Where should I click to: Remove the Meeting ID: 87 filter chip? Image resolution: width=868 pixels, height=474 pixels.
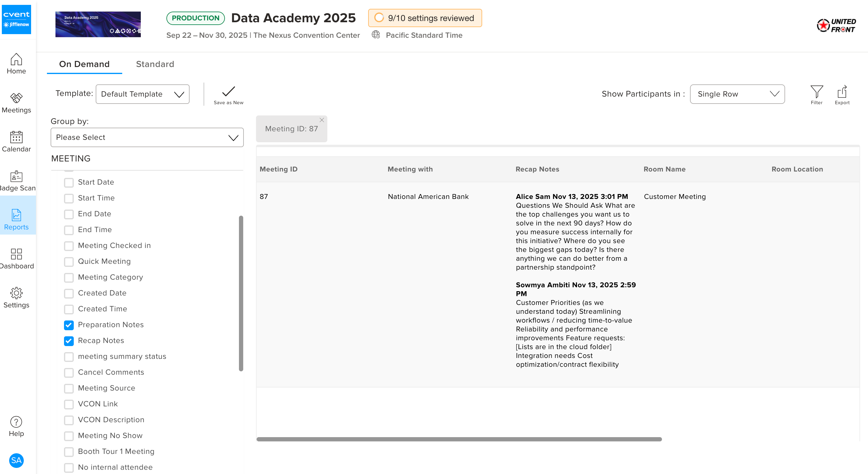(x=322, y=120)
